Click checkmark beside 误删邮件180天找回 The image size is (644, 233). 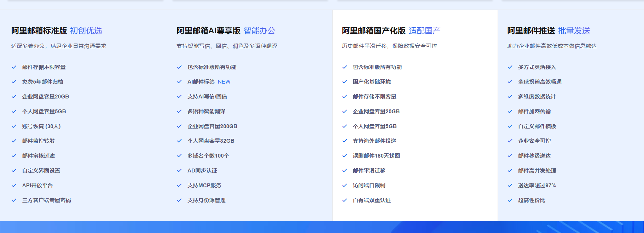click(345, 156)
